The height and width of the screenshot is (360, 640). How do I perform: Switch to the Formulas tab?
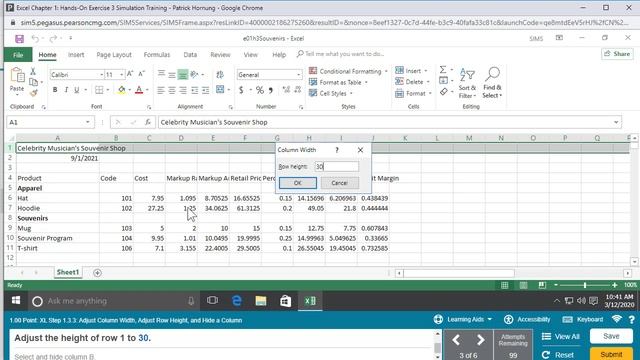tap(157, 55)
